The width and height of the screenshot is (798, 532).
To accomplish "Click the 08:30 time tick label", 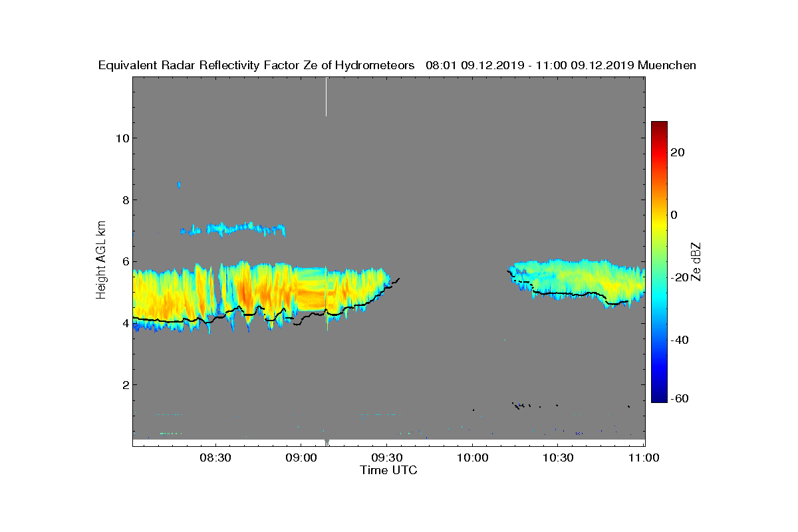I will 215,458.
